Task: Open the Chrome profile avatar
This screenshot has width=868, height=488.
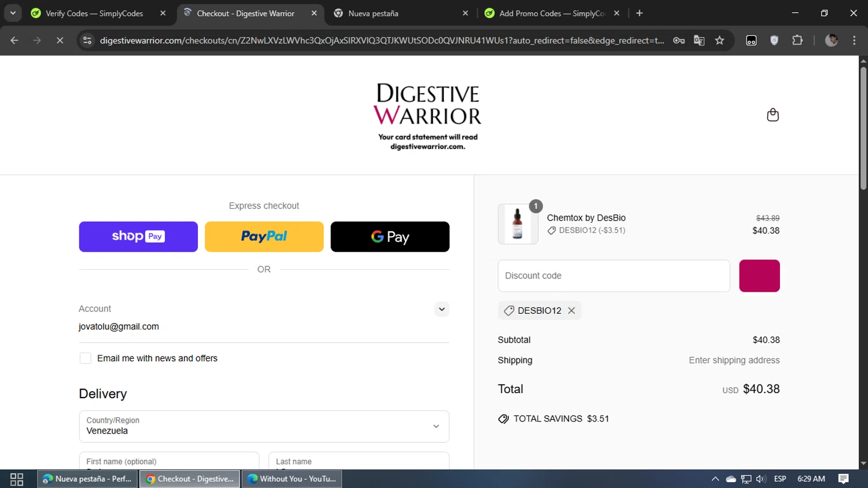Action: click(x=832, y=41)
